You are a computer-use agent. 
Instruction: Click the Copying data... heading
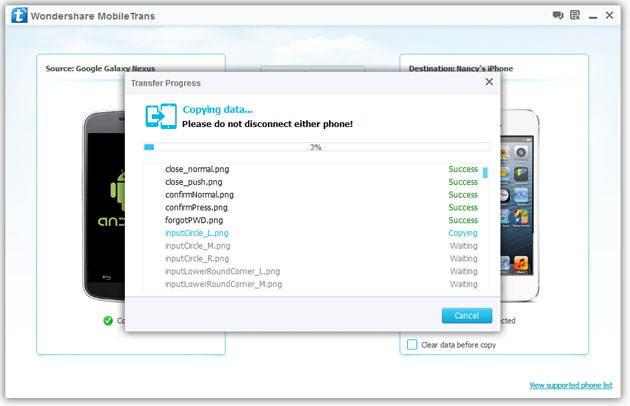coord(217,109)
